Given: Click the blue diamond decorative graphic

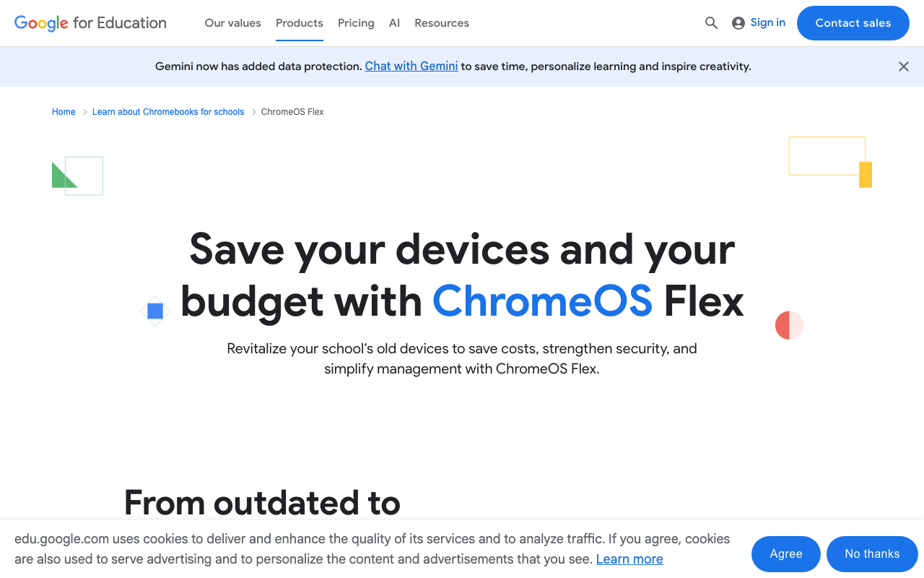Looking at the screenshot, I should [154, 311].
